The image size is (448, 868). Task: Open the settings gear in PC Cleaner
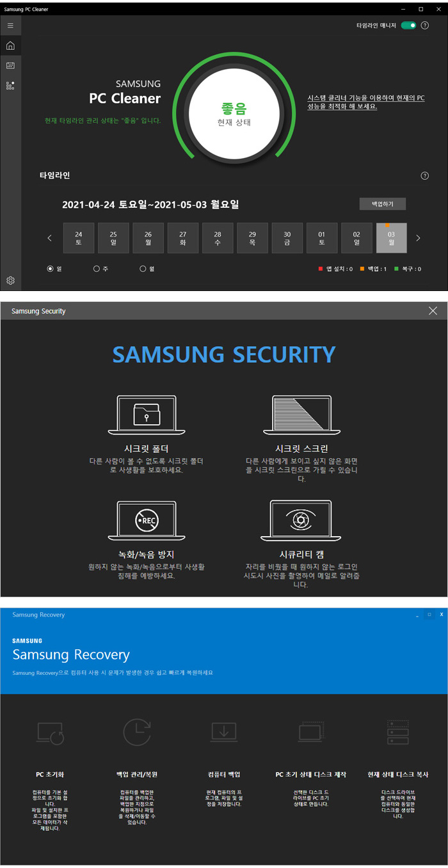(x=10, y=280)
